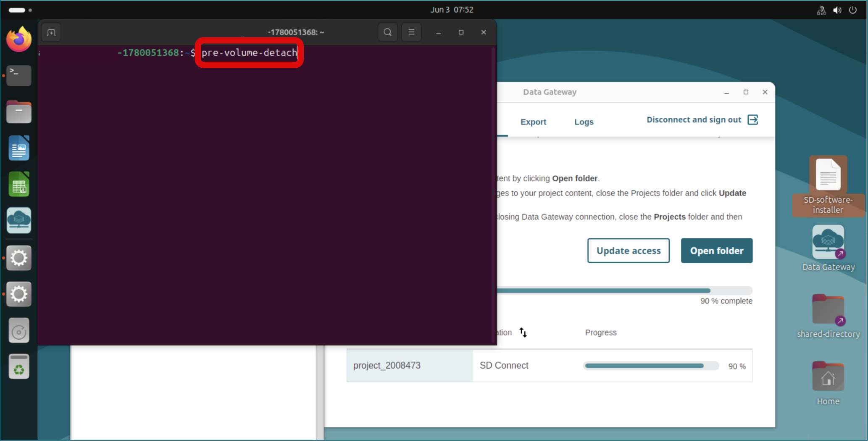Screen dimensions: 868x441
Task: Click the sign-out arrow icon
Action: tap(752, 120)
